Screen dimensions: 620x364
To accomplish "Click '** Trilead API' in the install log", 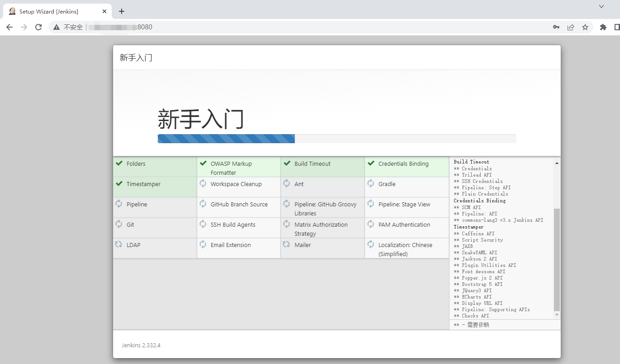I will pyautogui.click(x=473, y=175).
